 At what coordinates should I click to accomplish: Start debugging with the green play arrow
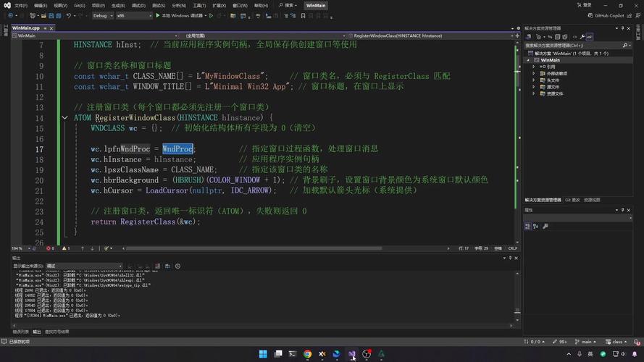(158, 16)
